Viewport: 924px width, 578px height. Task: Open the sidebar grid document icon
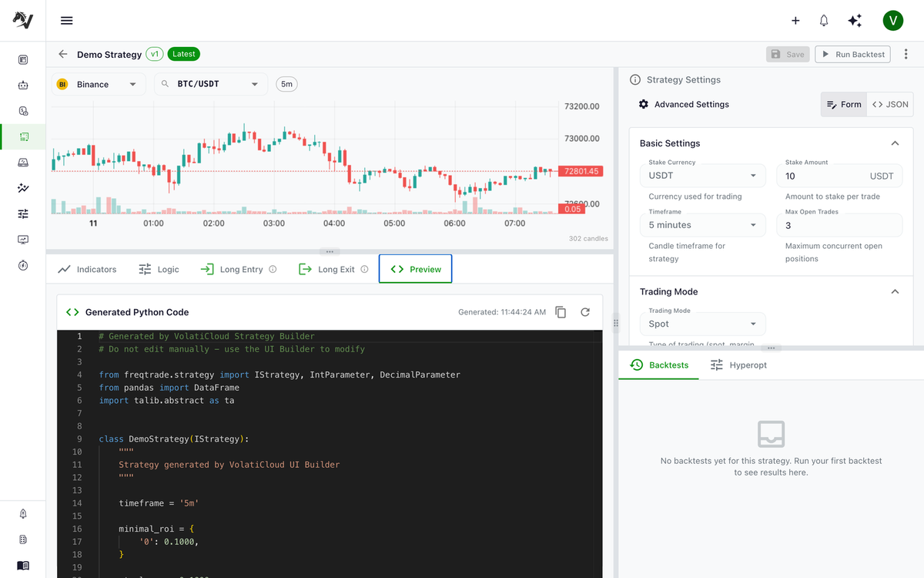[x=23, y=539]
